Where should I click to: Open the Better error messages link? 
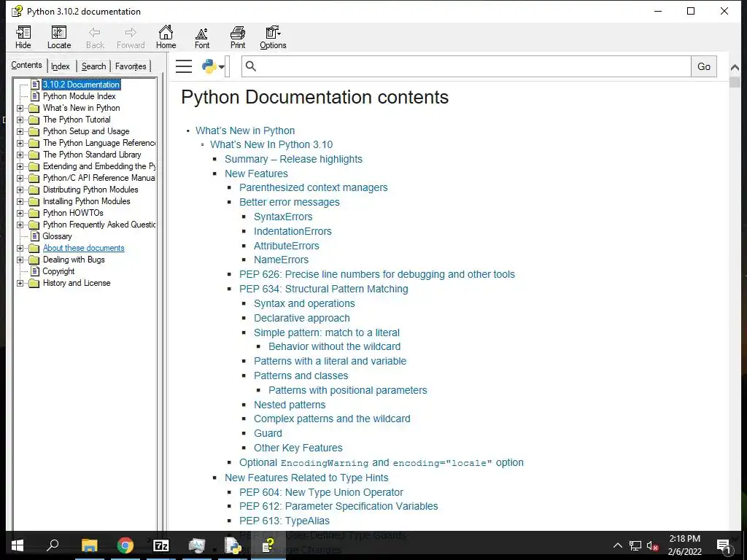[289, 203]
